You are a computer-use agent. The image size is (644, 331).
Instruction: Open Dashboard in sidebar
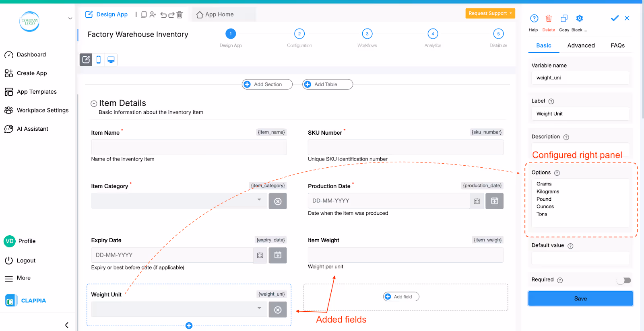pos(25,55)
